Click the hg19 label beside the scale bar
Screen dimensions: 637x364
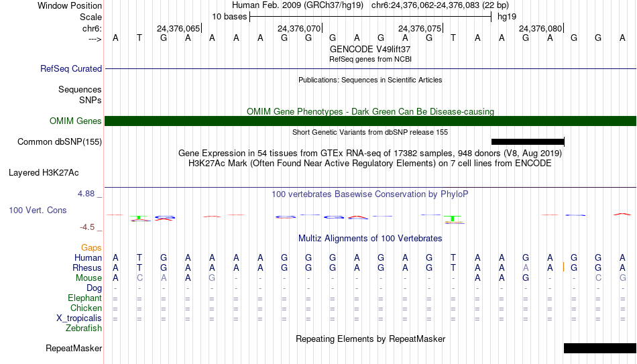click(507, 17)
